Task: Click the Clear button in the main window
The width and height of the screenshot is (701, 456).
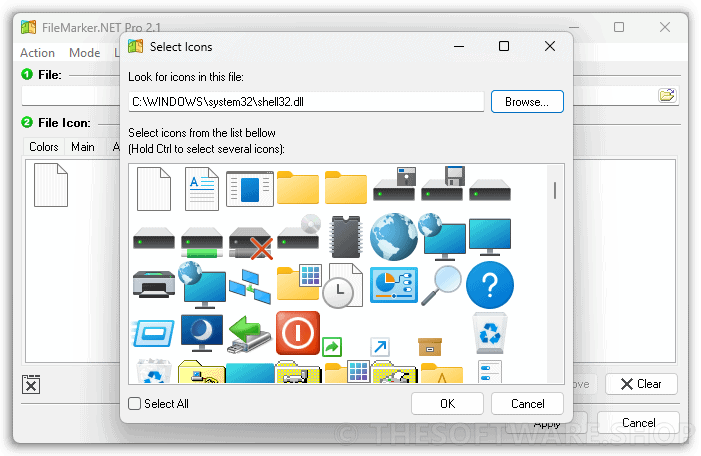Action: click(641, 384)
